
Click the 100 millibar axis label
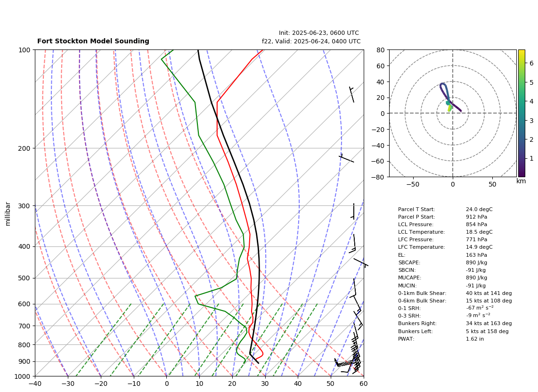coord(25,50)
